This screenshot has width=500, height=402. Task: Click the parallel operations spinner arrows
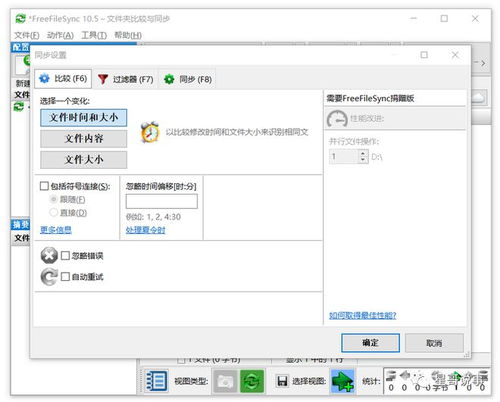tap(363, 156)
